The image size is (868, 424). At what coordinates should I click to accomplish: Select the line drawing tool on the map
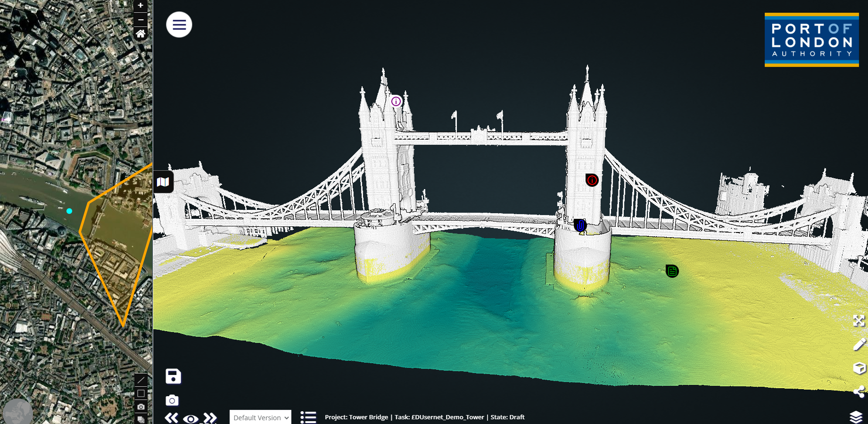click(141, 380)
